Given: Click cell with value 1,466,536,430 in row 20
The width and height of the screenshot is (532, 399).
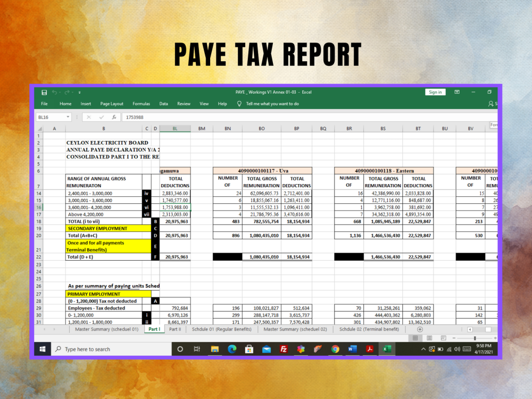Looking at the screenshot, I should [383, 236].
